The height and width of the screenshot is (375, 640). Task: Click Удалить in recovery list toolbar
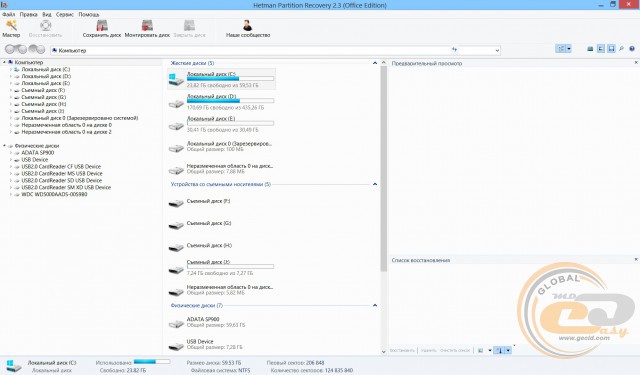point(429,350)
